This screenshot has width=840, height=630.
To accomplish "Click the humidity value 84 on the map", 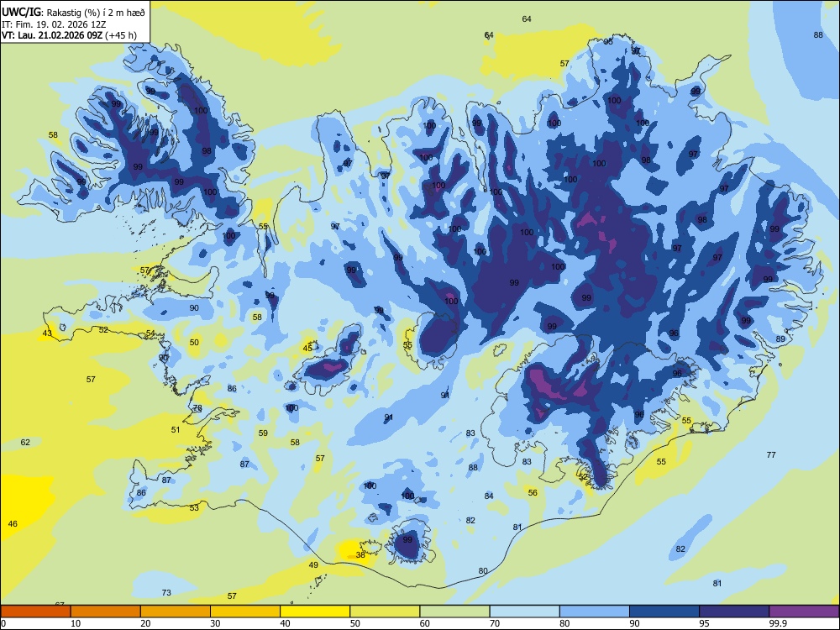I will pyautogui.click(x=489, y=496).
